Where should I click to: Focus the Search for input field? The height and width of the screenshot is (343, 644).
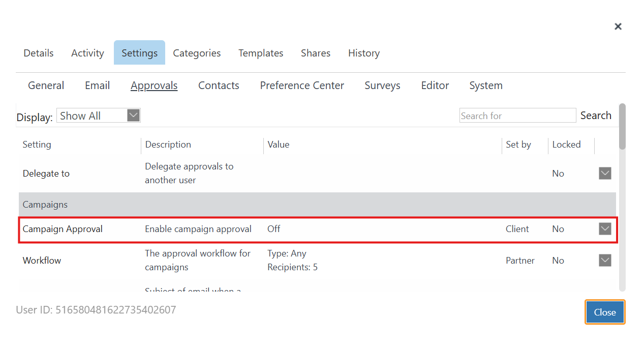pyautogui.click(x=517, y=116)
